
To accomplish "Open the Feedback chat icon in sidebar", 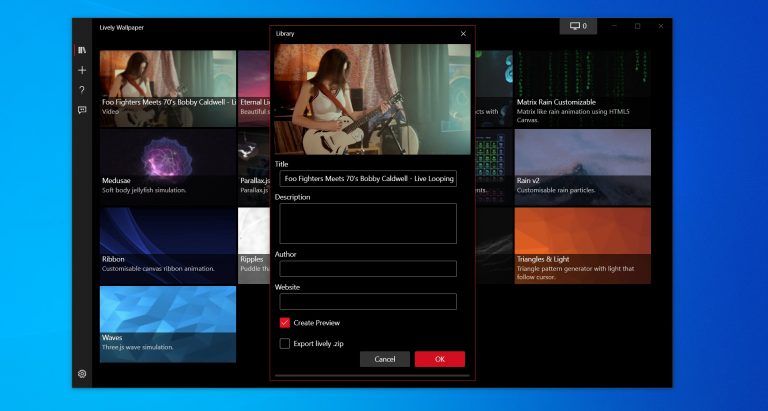I will coord(82,110).
